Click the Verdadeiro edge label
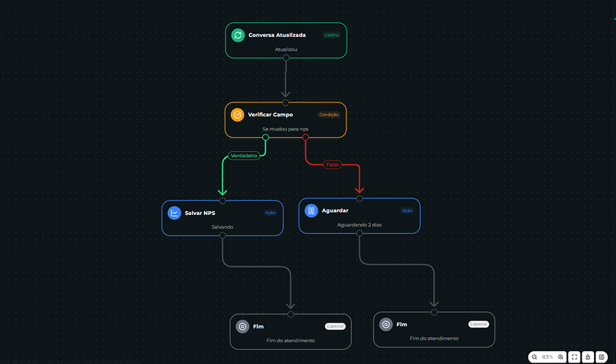 coord(244,156)
